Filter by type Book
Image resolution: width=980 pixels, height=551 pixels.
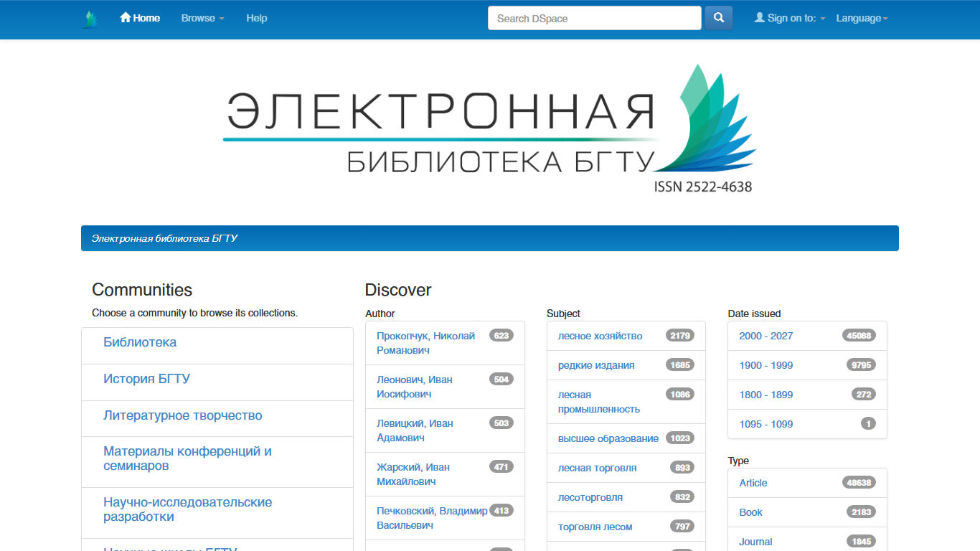(x=751, y=512)
